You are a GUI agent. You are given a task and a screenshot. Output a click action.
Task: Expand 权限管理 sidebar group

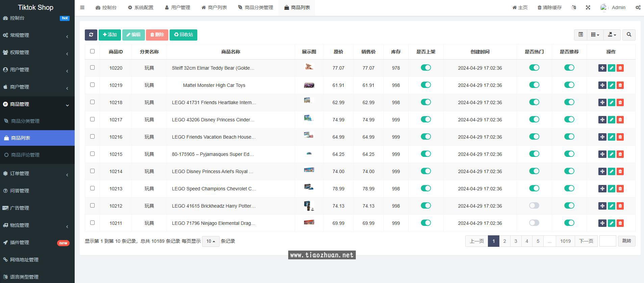tap(37, 52)
